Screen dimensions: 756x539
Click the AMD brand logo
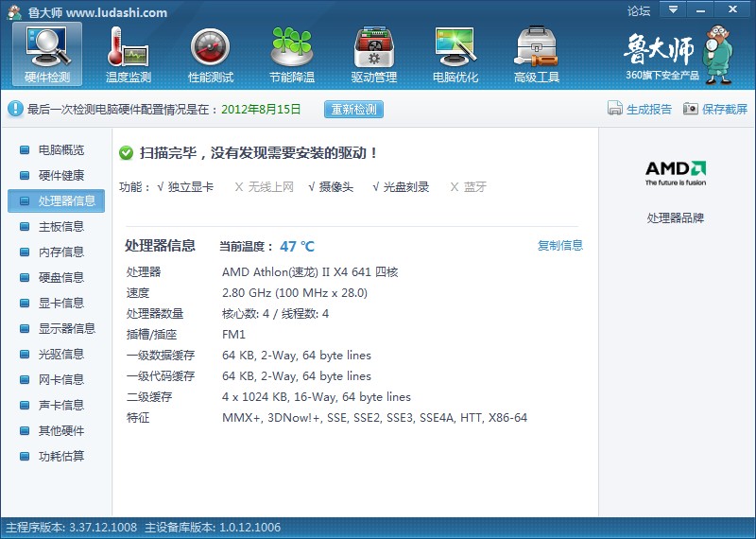[x=676, y=173]
